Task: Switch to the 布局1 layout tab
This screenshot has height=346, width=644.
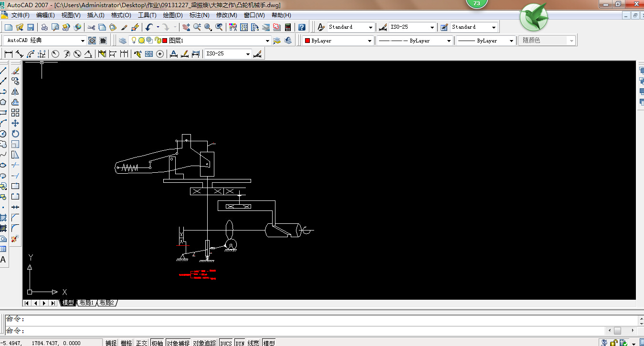Action: tap(86, 303)
